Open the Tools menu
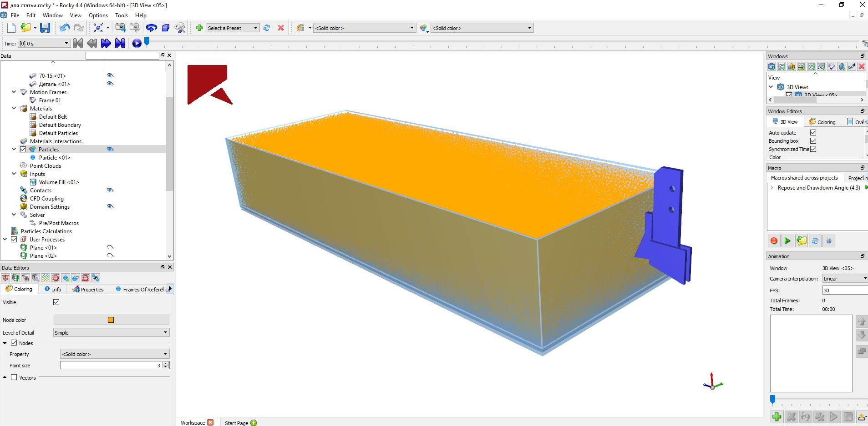868x426 pixels. pos(121,15)
